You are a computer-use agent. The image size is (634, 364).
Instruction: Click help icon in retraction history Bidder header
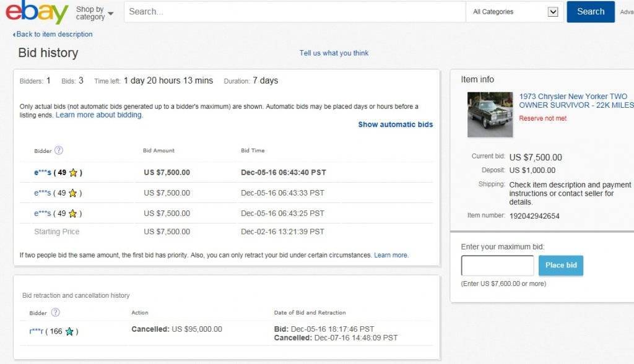[56, 313]
